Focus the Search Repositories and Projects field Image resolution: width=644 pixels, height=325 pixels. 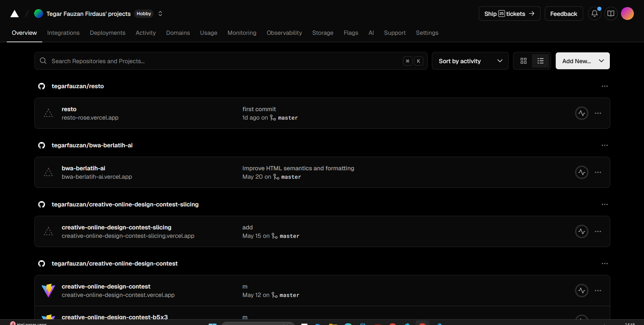(x=231, y=61)
